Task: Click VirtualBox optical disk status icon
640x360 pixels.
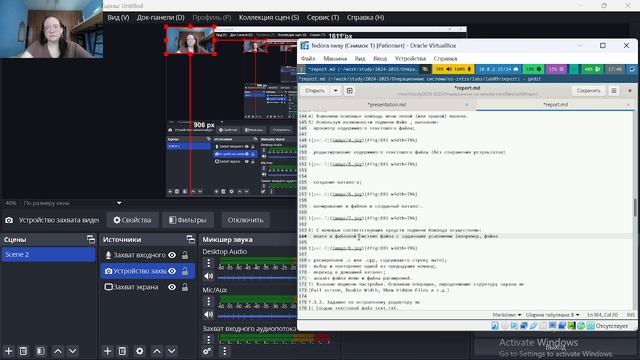Action: tap(504, 326)
